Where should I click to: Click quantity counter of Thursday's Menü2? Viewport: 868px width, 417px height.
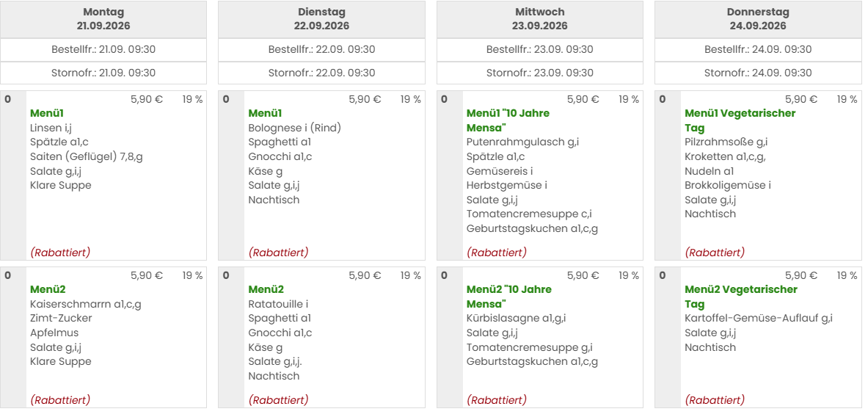click(662, 275)
